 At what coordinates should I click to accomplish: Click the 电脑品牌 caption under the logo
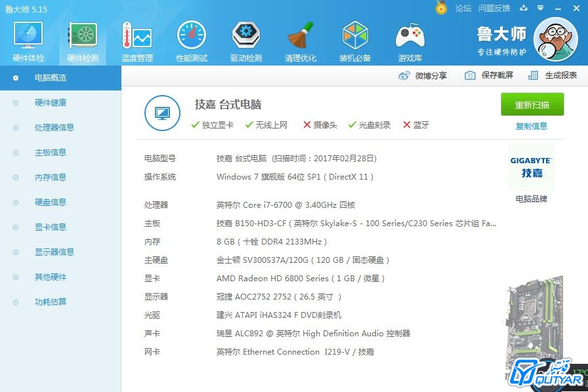tap(532, 199)
